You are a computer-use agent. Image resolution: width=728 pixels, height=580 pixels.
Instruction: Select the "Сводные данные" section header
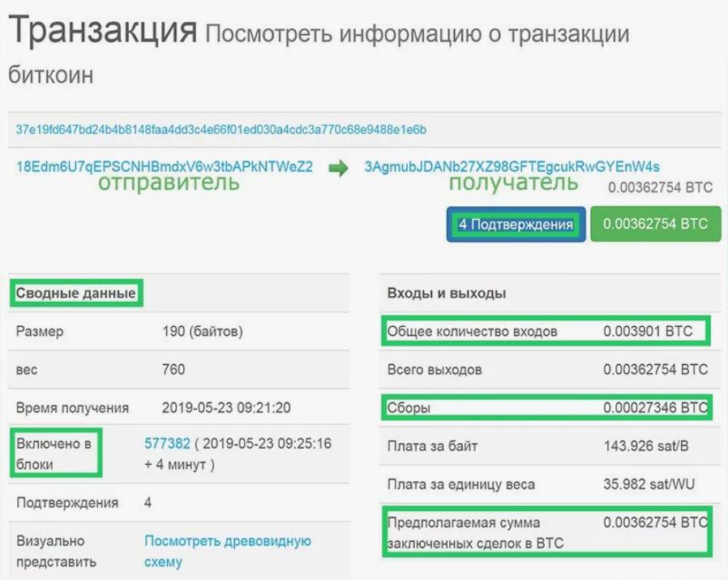(x=76, y=294)
